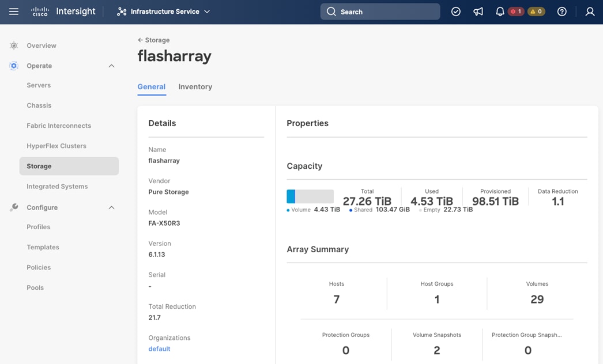
Task: Click the search magnifier icon
Action: tap(331, 12)
